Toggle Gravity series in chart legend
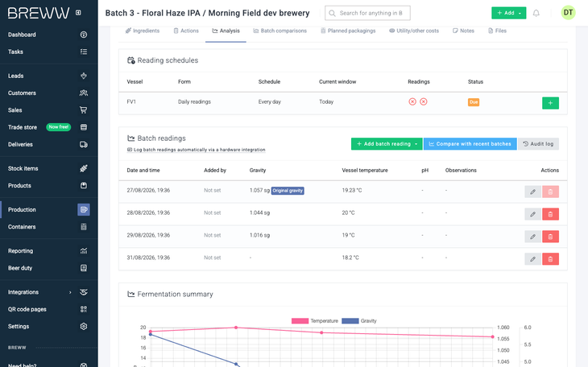This screenshot has height=367, width=588. click(x=359, y=321)
